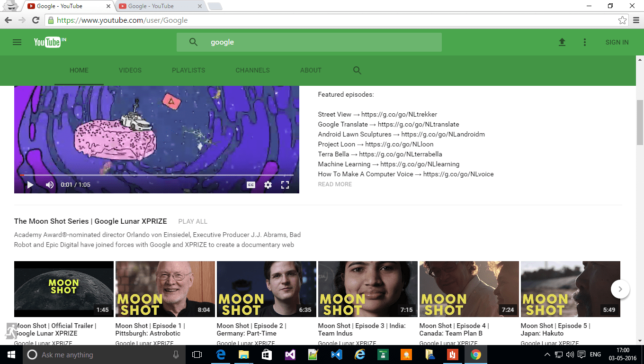Mute the video using the speaker icon
The height and width of the screenshot is (364, 644).
tap(50, 185)
